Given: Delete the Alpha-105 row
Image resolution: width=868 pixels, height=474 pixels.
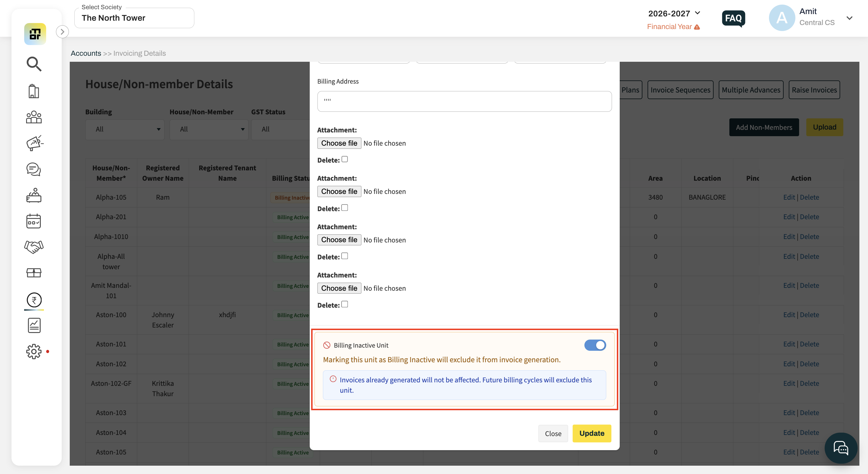Looking at the screenshot, I should 809,197.
